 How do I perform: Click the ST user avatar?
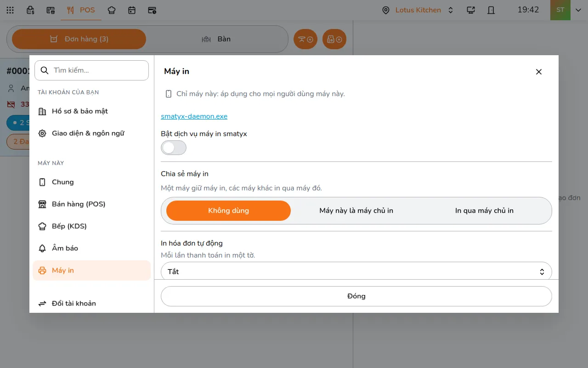[x=560, y=10]
